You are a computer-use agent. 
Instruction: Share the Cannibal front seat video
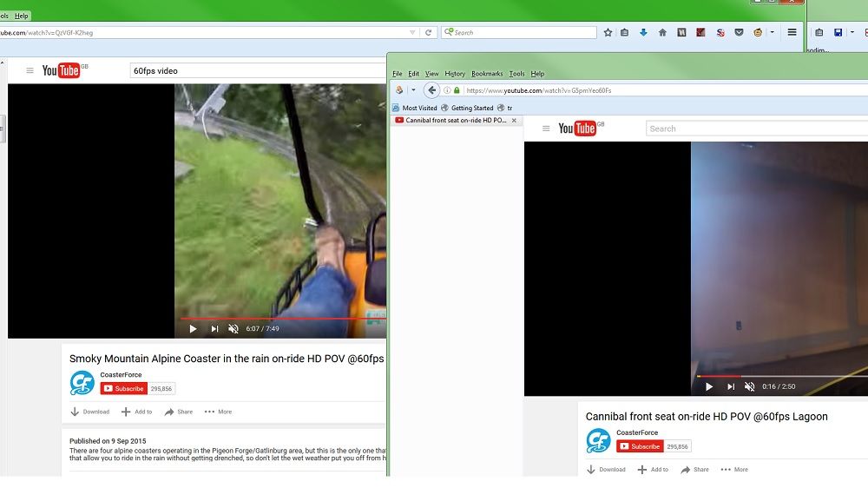694,470
